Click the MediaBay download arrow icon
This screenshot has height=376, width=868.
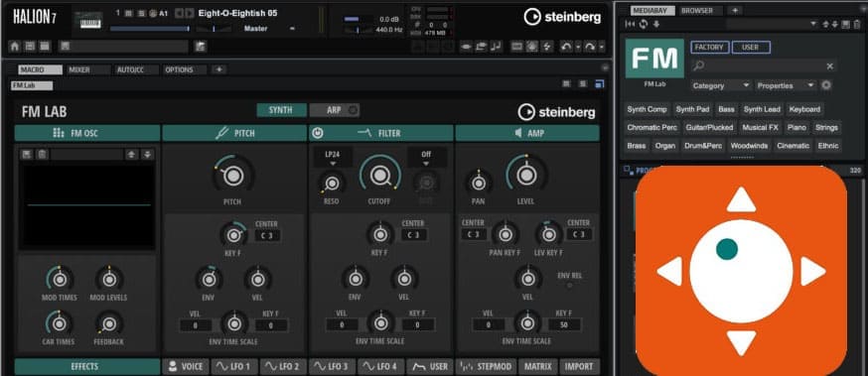656,24
